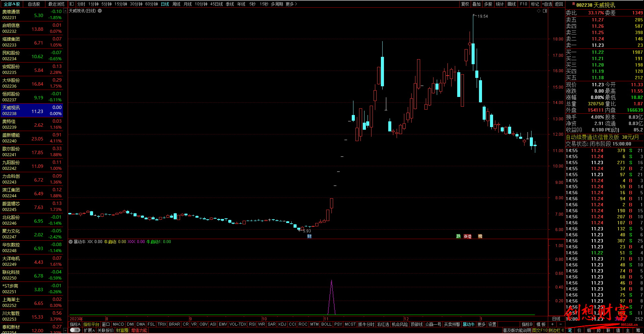This screenshot has width=644, height=334.
Task: Open 图文F10 link
Action: [540, 330]
